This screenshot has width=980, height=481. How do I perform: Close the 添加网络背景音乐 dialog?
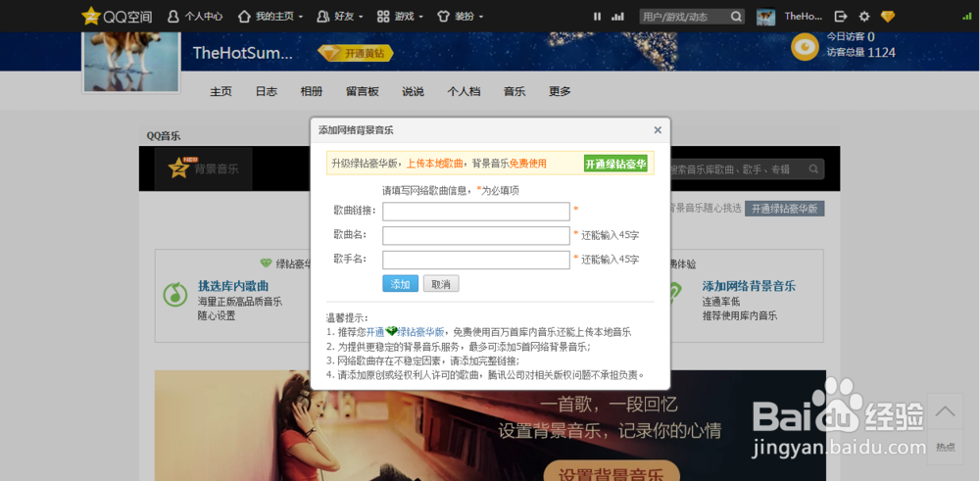tap(658, 130)
